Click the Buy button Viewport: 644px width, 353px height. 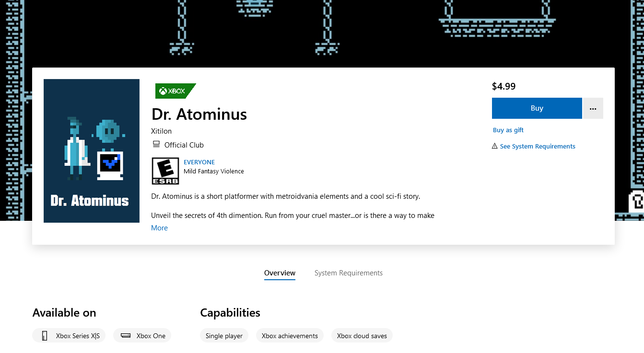(537, 108)
